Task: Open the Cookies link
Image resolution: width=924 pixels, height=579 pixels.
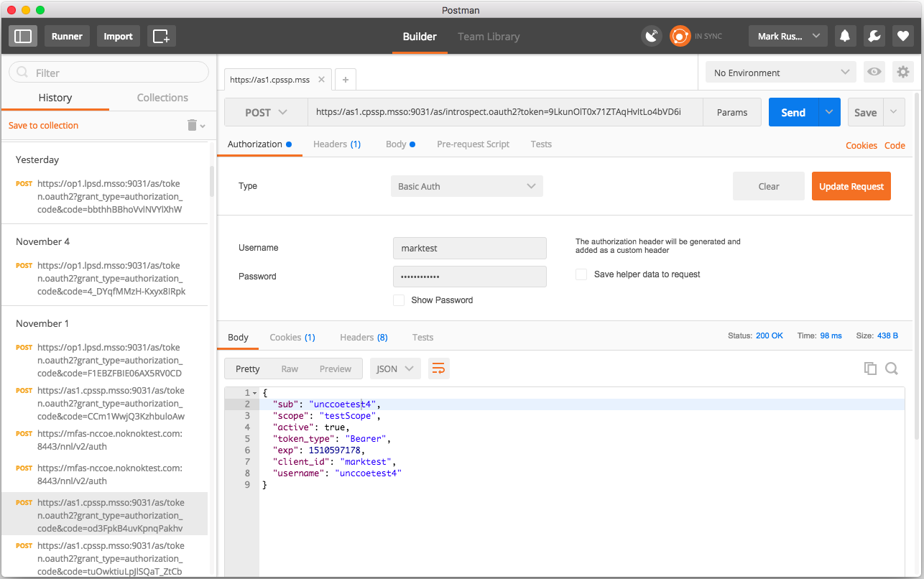Action: pos(861,145)
